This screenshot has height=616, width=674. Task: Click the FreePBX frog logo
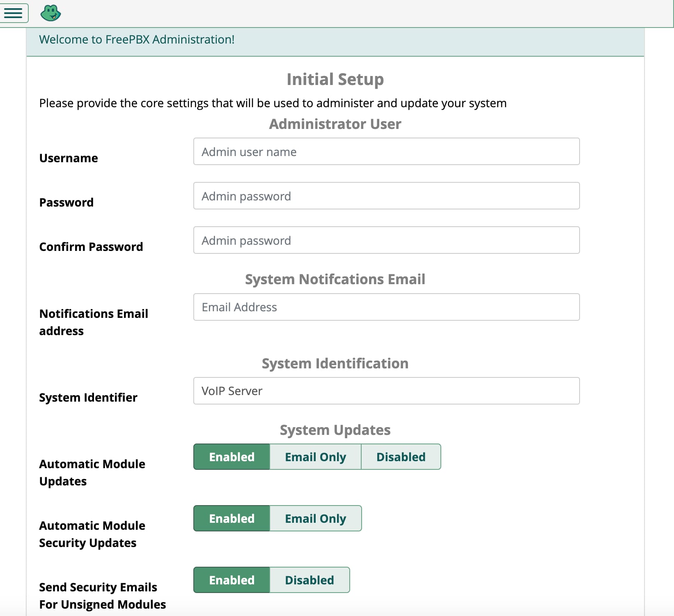tap(51, 13)
